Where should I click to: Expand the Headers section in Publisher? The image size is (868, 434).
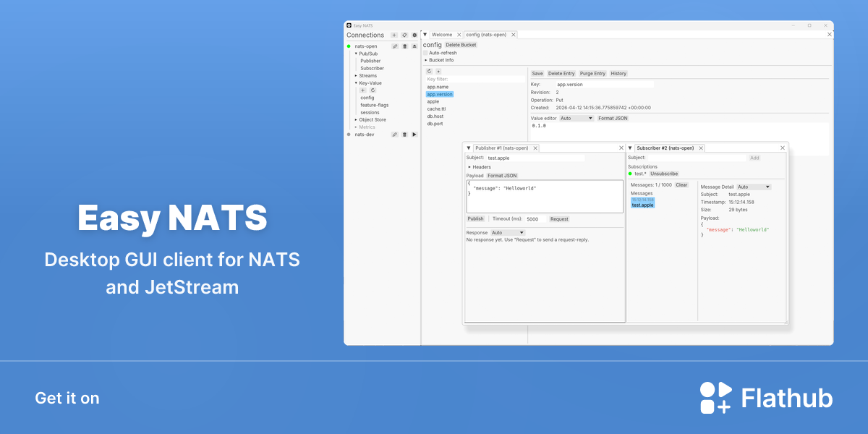pos(469,167)
